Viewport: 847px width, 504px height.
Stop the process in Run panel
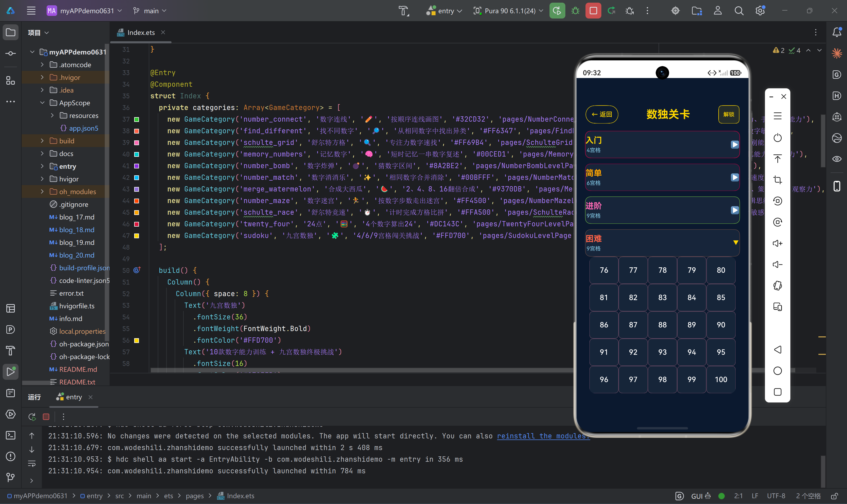[x=46, y=417]
